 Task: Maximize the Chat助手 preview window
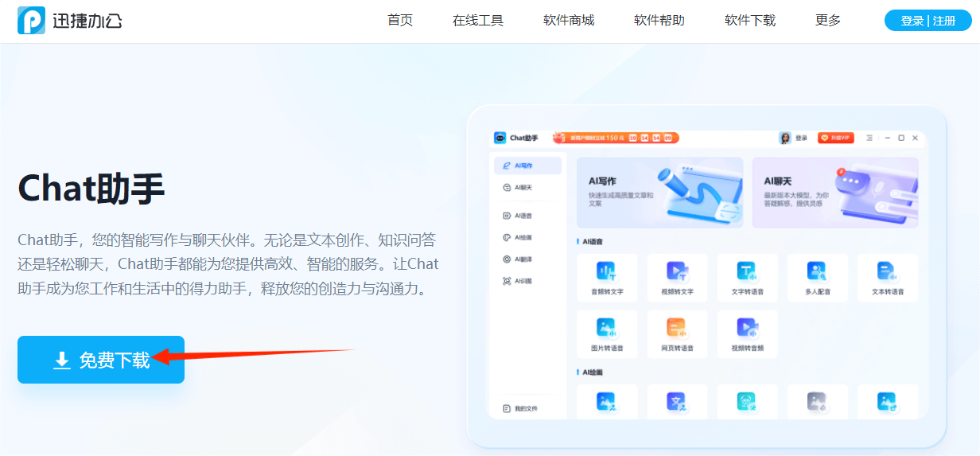[x=901, y=138]
